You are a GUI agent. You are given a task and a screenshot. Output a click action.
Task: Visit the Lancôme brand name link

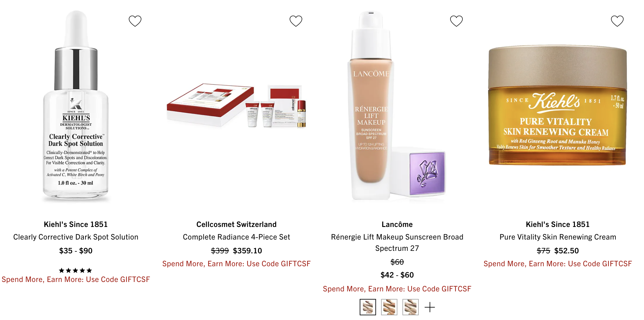pos(397,224)
